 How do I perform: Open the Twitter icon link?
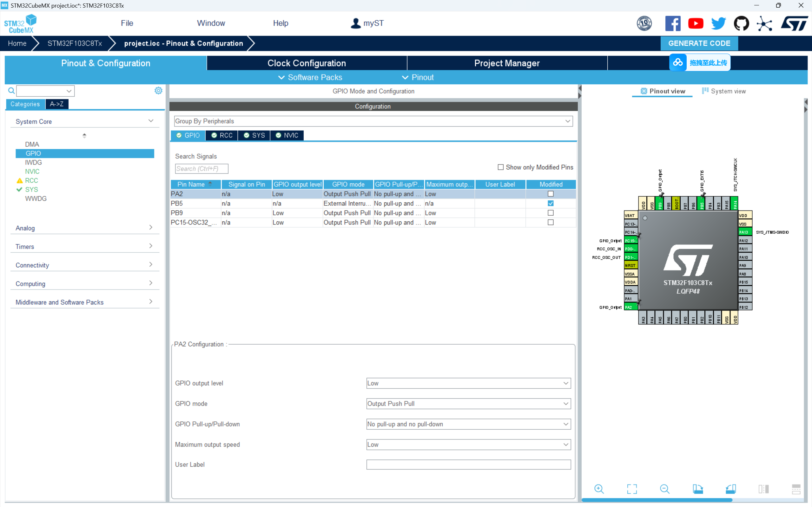pyautogui.click(x=718, y=23)
